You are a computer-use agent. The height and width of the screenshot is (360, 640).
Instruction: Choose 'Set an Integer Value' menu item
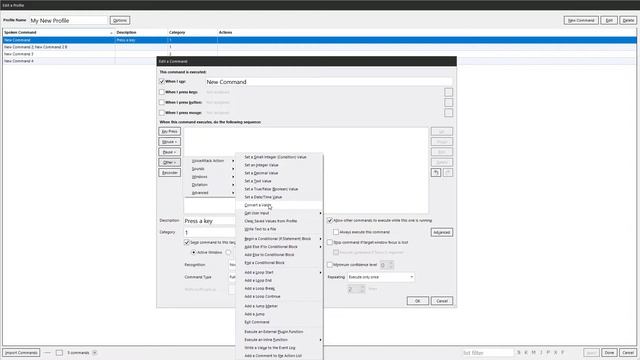click(x=279, y=165)
